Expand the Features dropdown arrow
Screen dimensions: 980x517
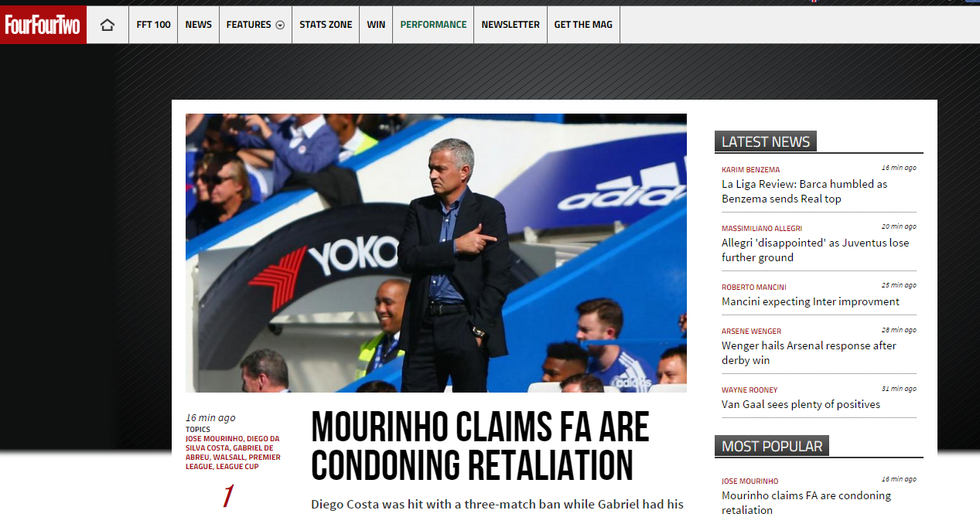click(280, 25)
